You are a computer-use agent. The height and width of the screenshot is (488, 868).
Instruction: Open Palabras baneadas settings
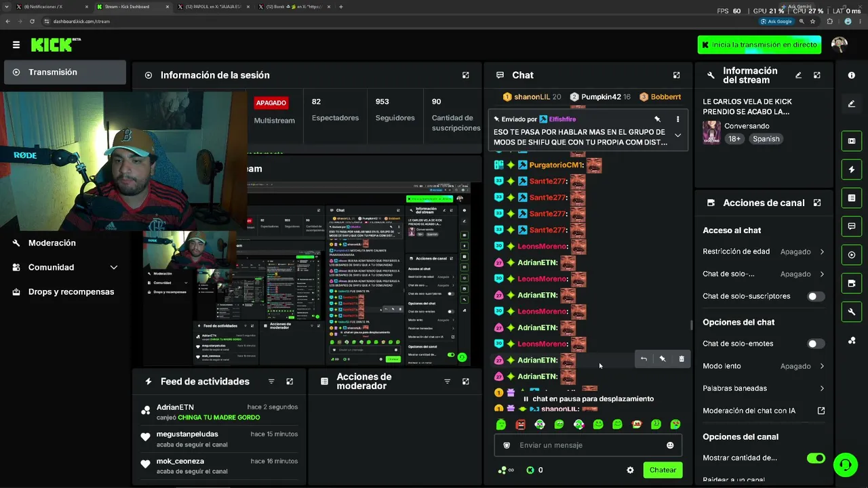[x=764, y=388]
